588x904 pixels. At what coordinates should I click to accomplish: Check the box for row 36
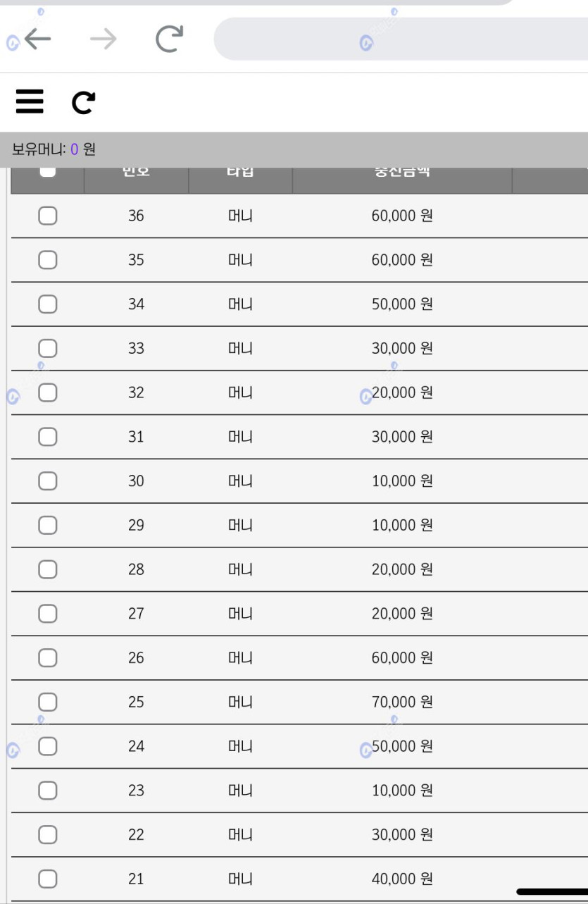47,216
